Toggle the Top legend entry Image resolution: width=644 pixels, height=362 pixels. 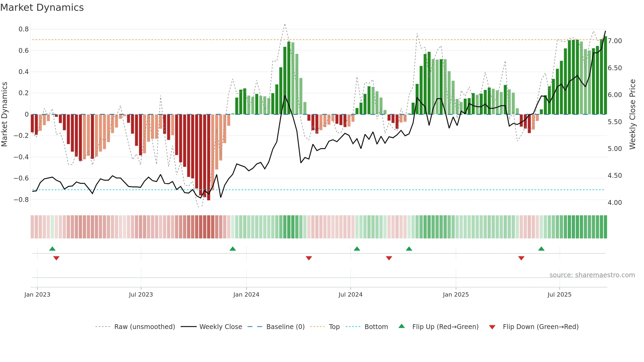click(x=325, y=327)
